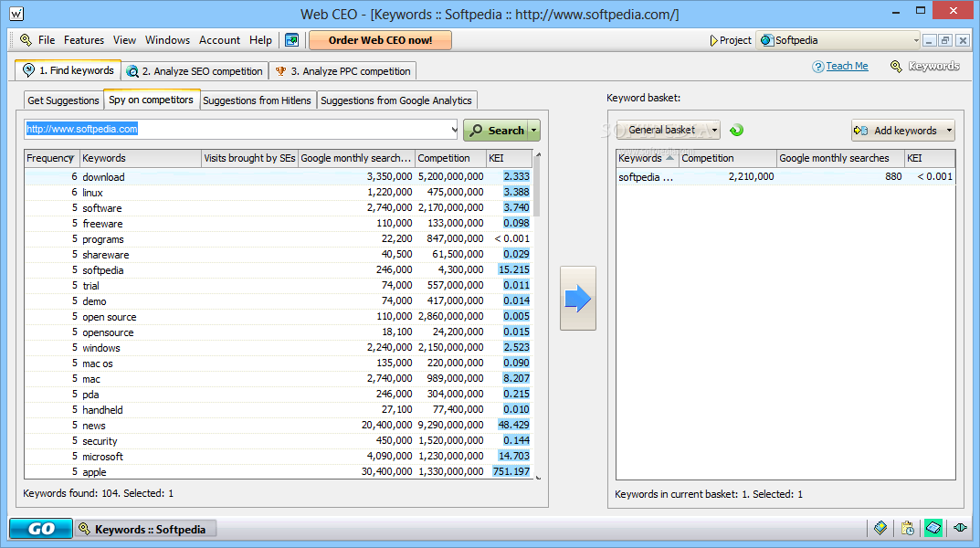
Task: Click the KEI value 48.429 for news
Action: (x=514, y=425)
